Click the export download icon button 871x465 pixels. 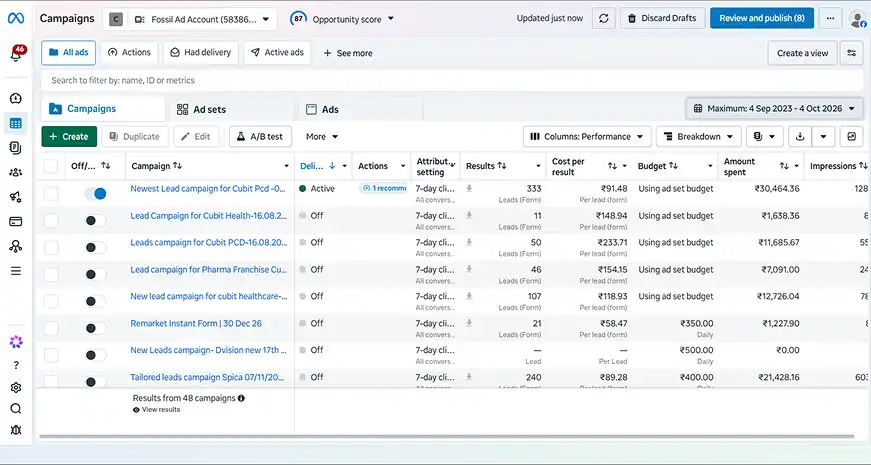point(800,137)
